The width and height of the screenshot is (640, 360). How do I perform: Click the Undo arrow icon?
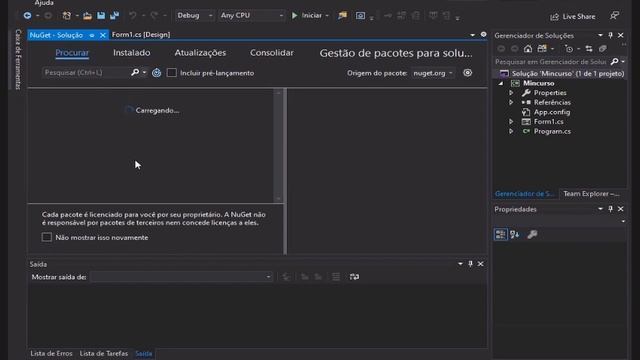(133, 16)
